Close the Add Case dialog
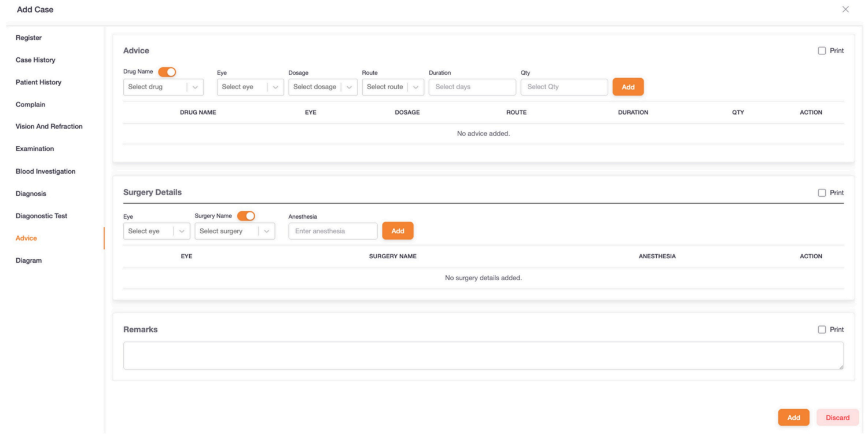 pyautogui.click(x=845, y=9)
